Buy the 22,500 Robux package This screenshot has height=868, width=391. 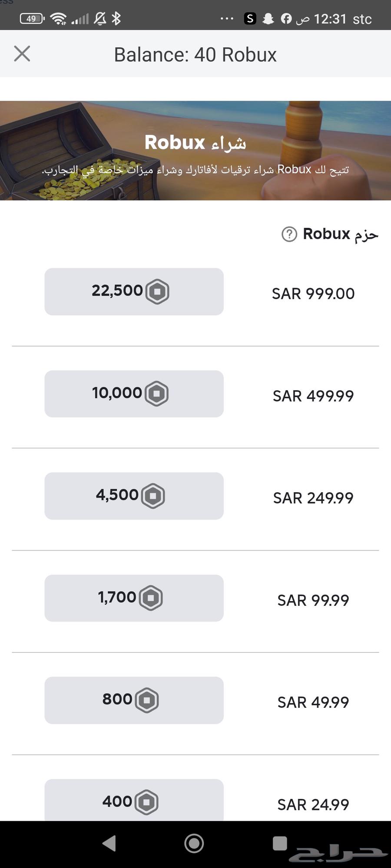[134, 292]
